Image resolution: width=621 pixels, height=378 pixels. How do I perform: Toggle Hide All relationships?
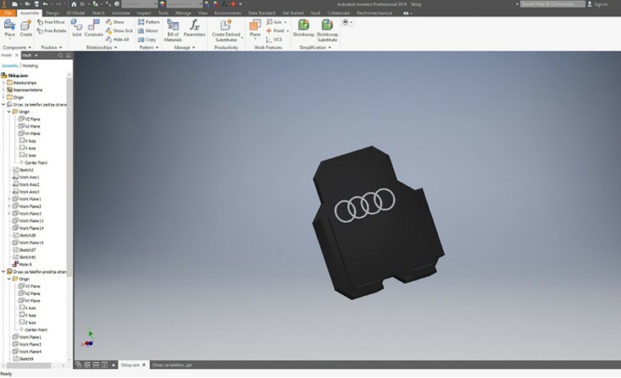[x=118, y=39]
